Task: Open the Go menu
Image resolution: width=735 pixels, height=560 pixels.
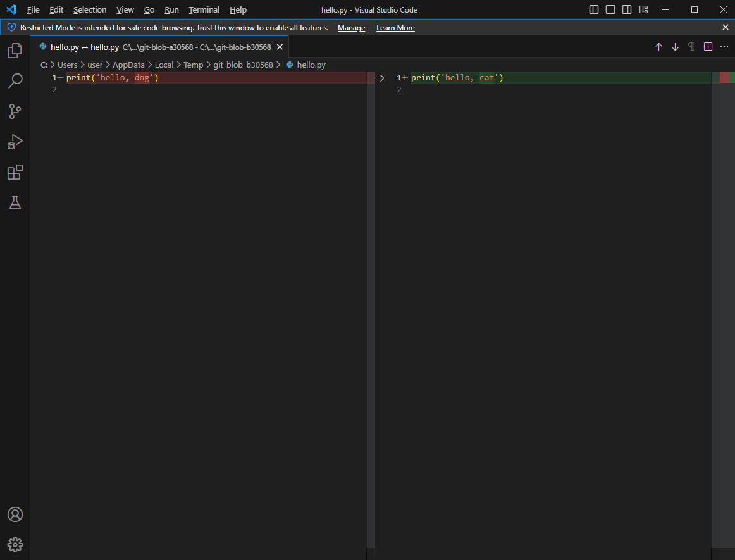Action: point(149,10)
